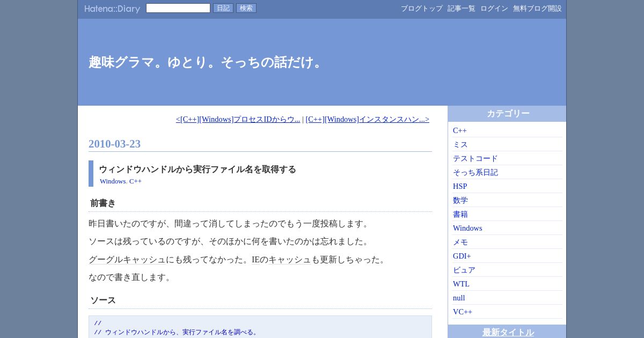Open 最新タイトル sidebar heading link
644x338 pixels.
(508, 332)
